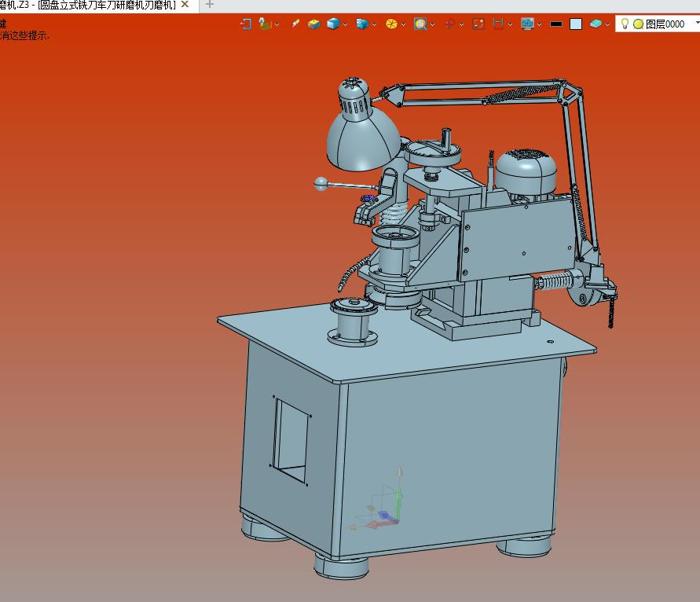Click the exit icon in view toolbar

246,24
